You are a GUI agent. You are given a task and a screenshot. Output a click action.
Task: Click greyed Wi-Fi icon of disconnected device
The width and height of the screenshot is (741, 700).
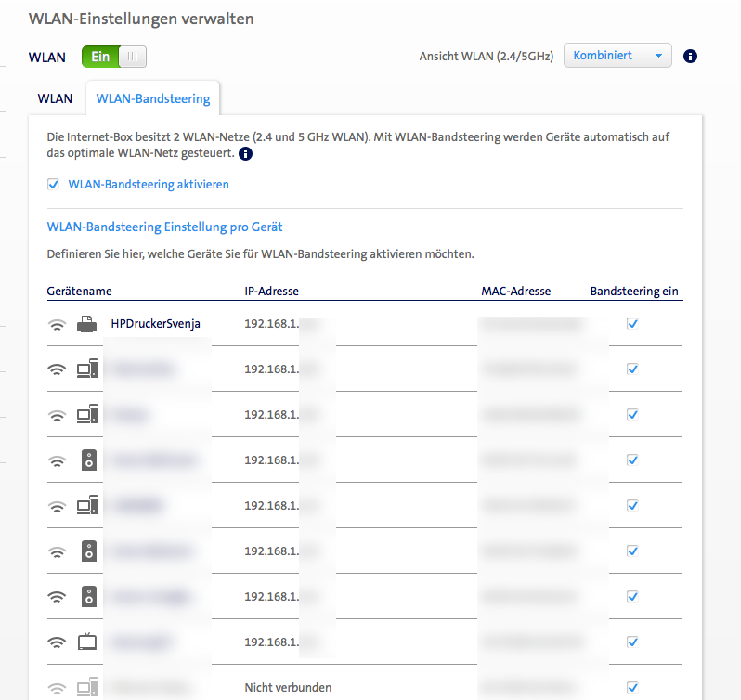[57, 688]
